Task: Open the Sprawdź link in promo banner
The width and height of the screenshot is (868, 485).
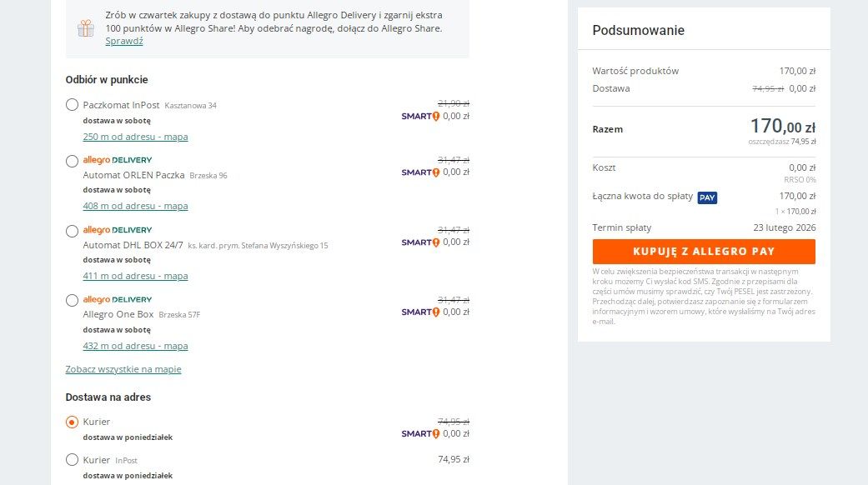Action: click(x=124, y=41)
